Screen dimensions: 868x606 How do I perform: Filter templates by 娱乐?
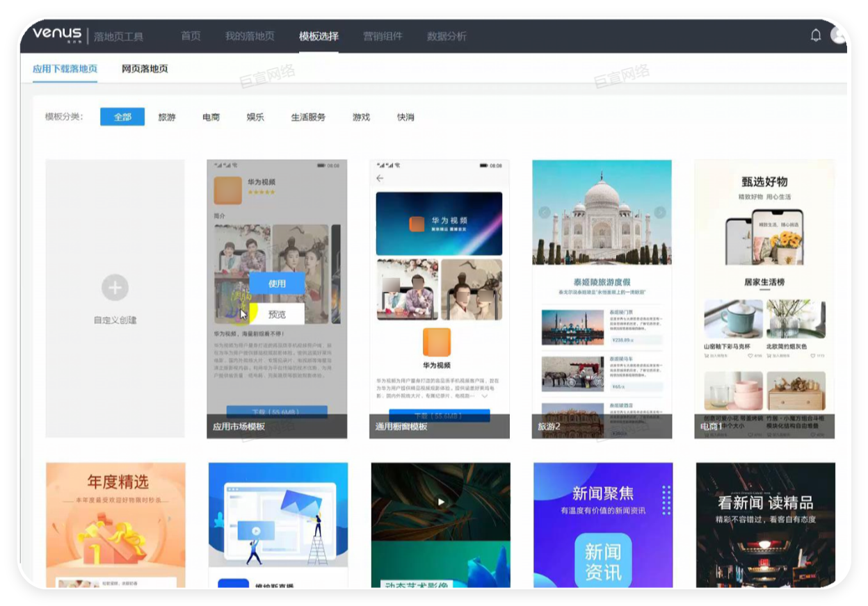[255, 117]
